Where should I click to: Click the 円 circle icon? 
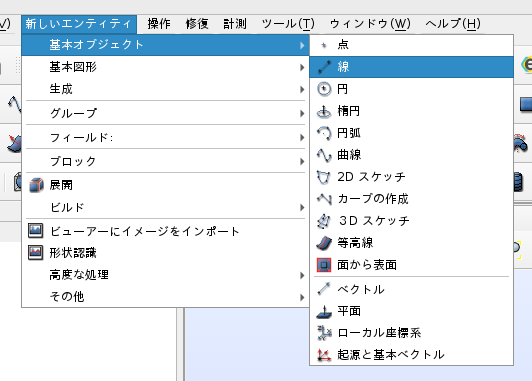324,89
